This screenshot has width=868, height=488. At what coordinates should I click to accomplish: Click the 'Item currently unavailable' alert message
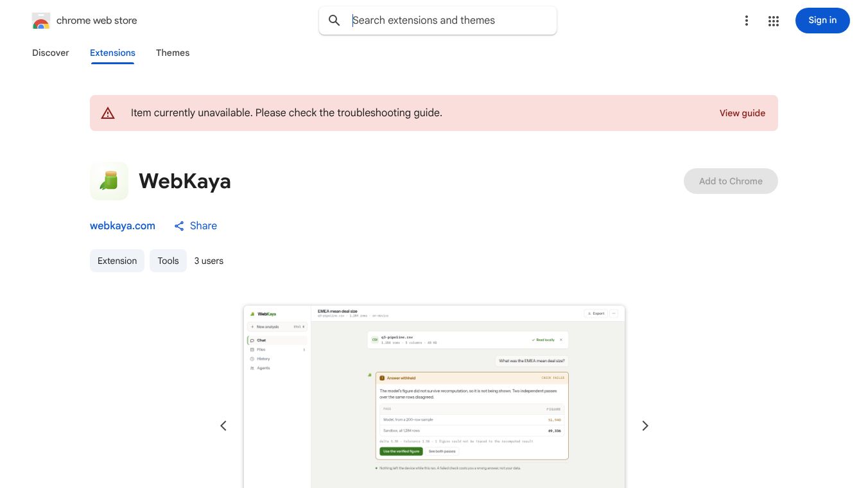[286, 113]
